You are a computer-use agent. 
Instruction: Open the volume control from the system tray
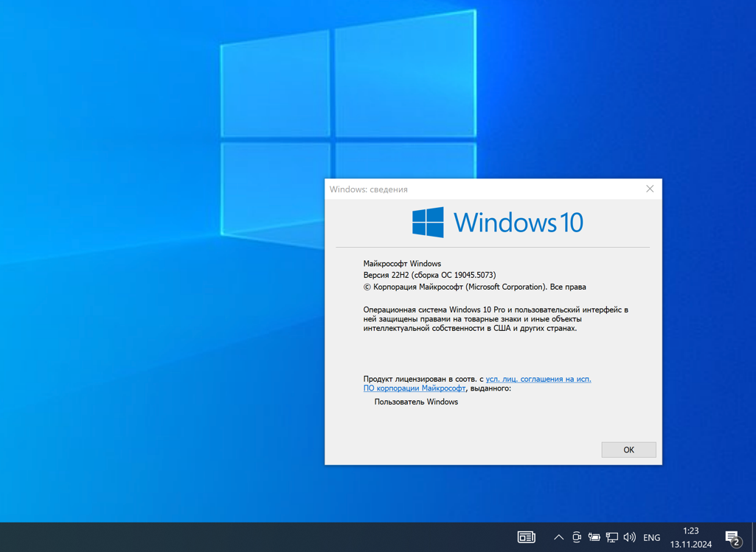tap(629, 537)
